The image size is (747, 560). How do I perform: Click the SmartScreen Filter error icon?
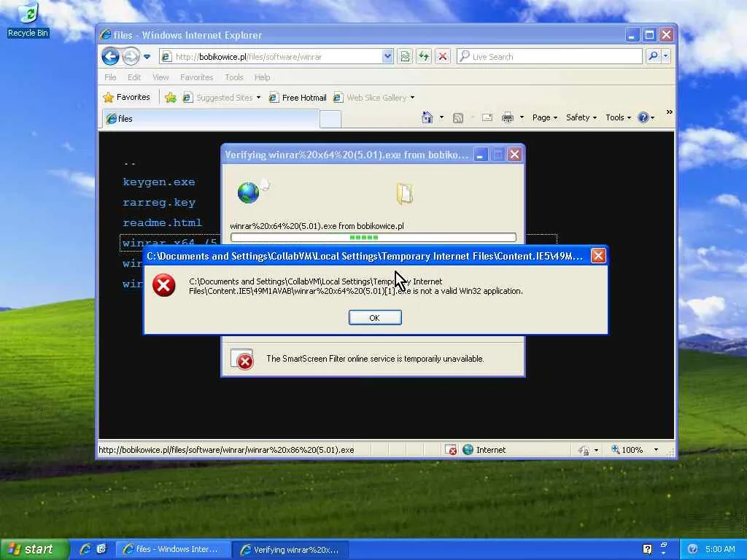[242, 359]
